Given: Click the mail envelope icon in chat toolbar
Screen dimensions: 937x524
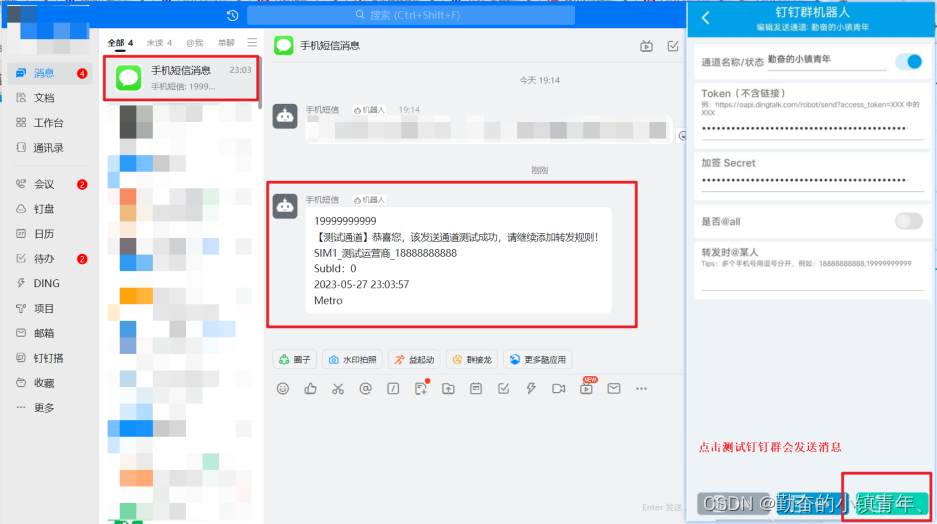Looking at the screenshot, I should (x=614, y=389).
